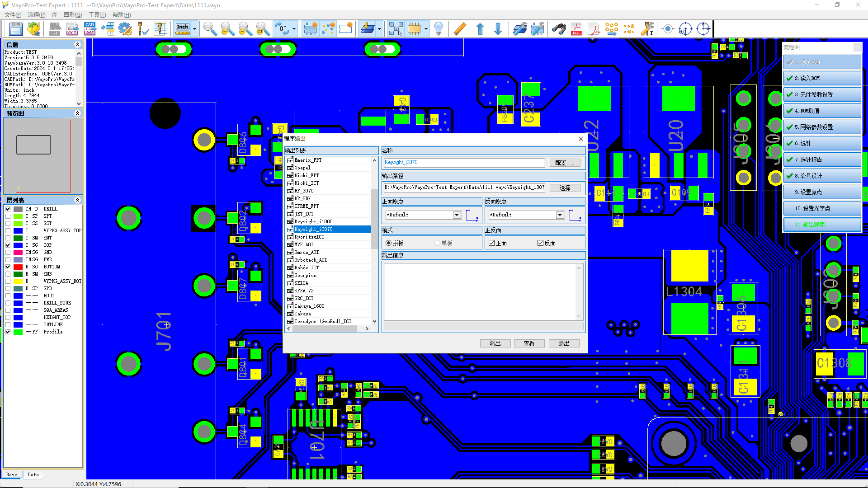Viewport: 868px width, 488px height.
Task: Open the 流程(P) menu
Action: 37,15
